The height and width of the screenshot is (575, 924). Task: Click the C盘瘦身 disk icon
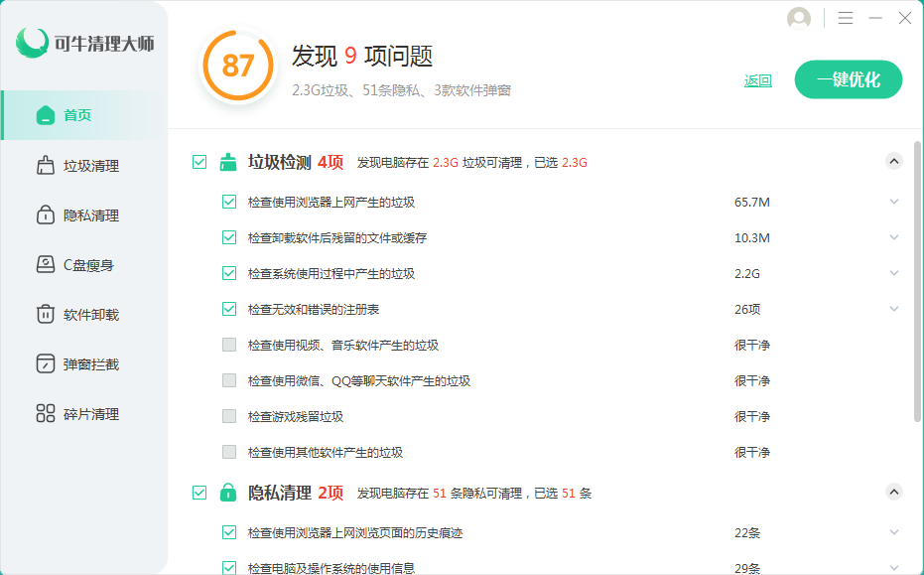45,265
